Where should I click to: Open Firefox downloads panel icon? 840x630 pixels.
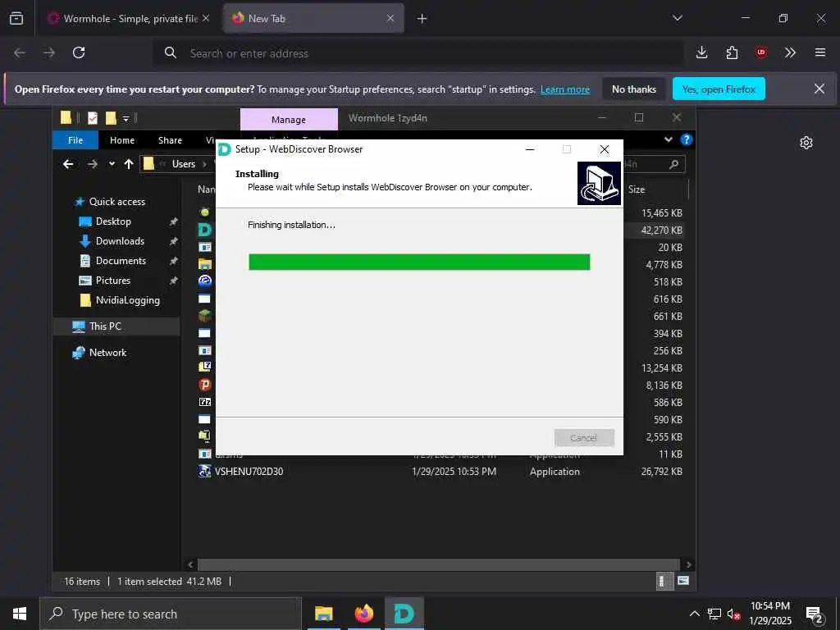[702, 52]
